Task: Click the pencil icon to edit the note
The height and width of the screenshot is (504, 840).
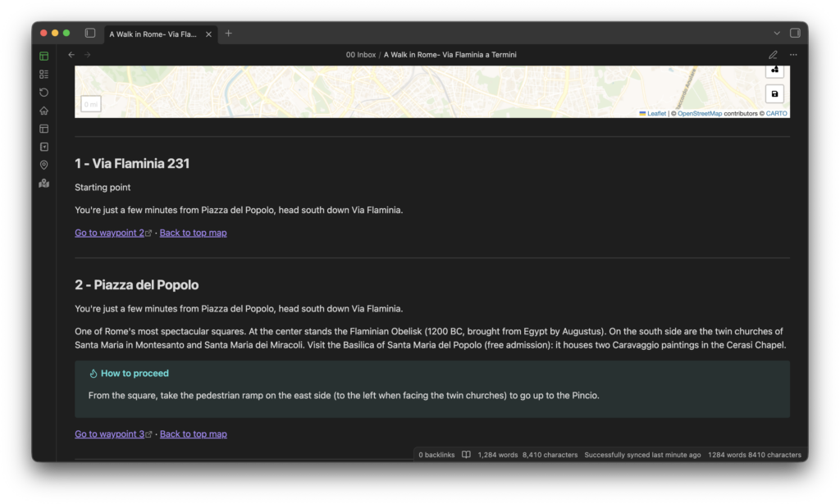Action: point(773,55)
